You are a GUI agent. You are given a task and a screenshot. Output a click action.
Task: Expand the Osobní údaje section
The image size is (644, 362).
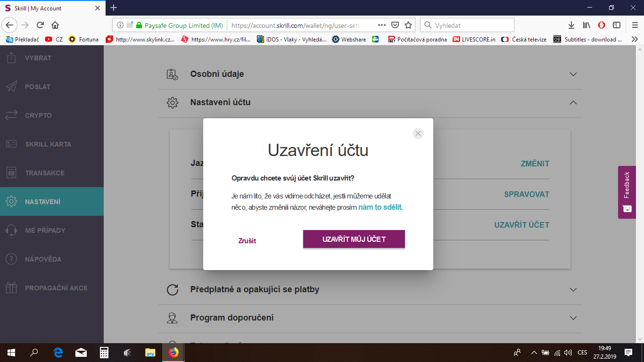[370, 74]
